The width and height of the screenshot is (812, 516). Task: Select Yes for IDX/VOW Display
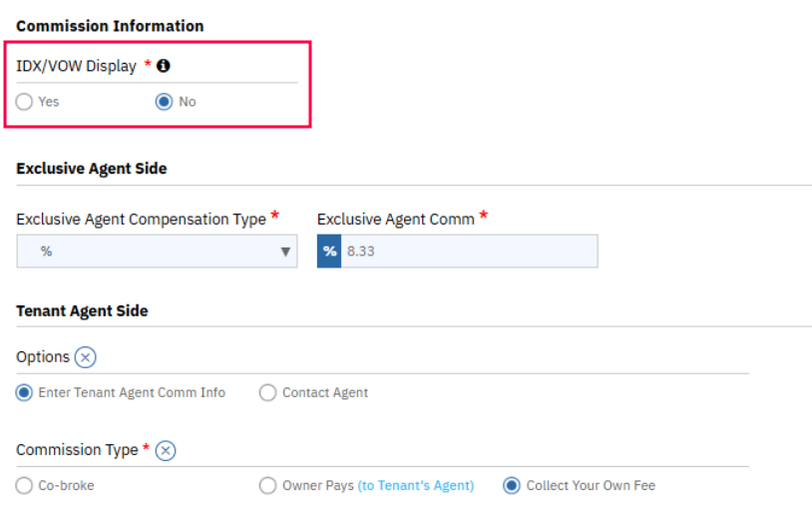tap(25, 102)
